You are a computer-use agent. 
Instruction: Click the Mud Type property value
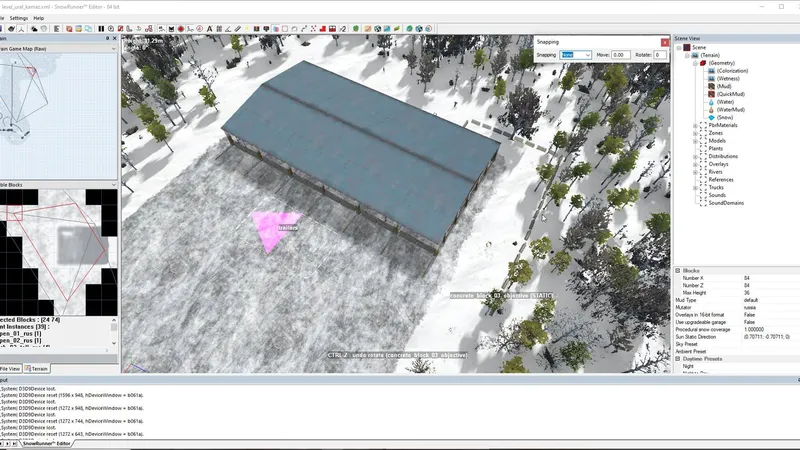[x=751, y=300]
